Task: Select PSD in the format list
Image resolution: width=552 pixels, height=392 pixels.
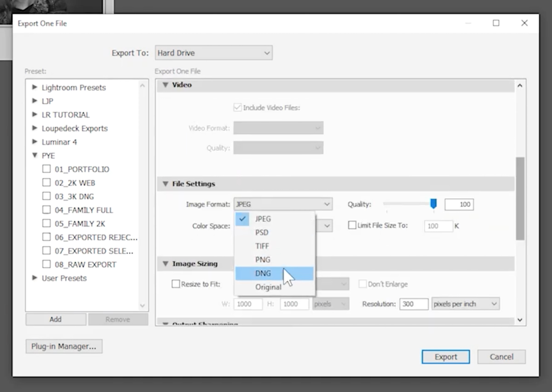Action: point(275,232)
